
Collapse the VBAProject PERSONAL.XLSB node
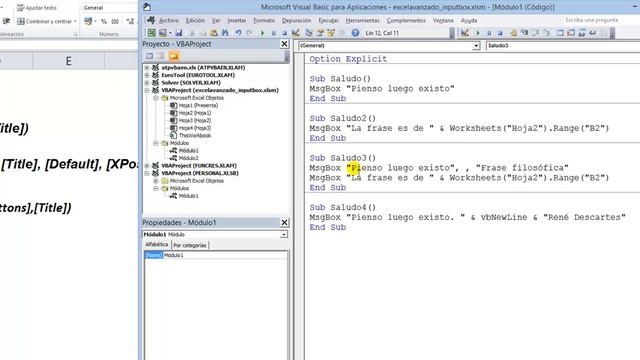click(147, 173)
